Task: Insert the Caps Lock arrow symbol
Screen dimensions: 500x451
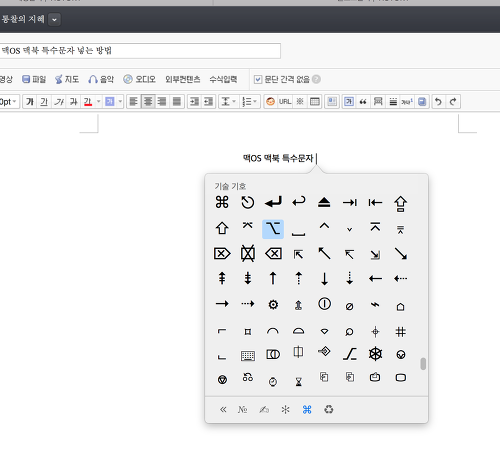Action: [400, 204]
